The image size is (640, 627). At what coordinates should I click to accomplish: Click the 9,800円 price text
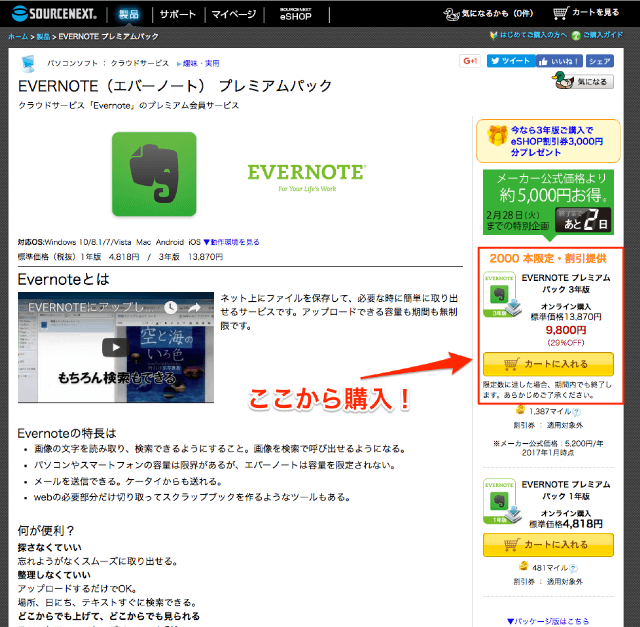click(566, 330)
